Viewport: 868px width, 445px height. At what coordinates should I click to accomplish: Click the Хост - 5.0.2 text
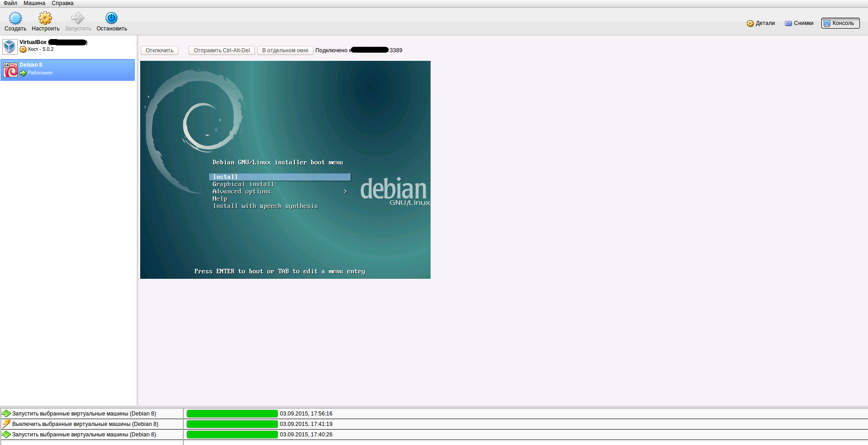40,49
